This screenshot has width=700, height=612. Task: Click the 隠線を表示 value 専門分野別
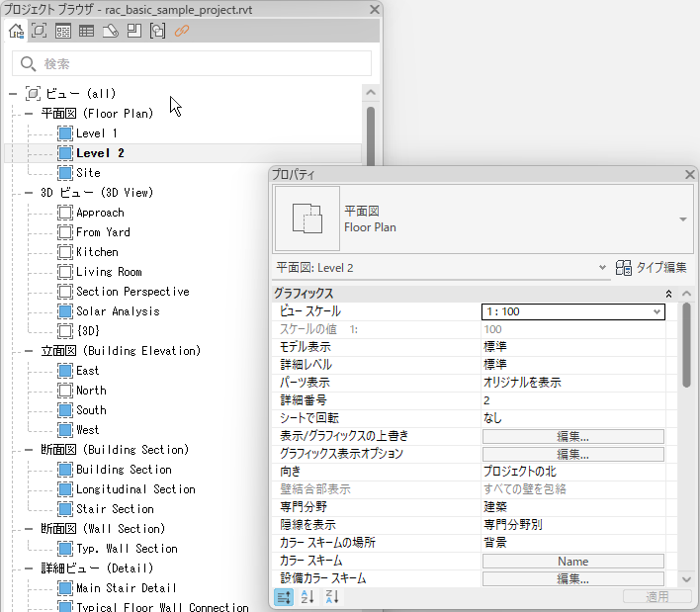tap(512, 525)
